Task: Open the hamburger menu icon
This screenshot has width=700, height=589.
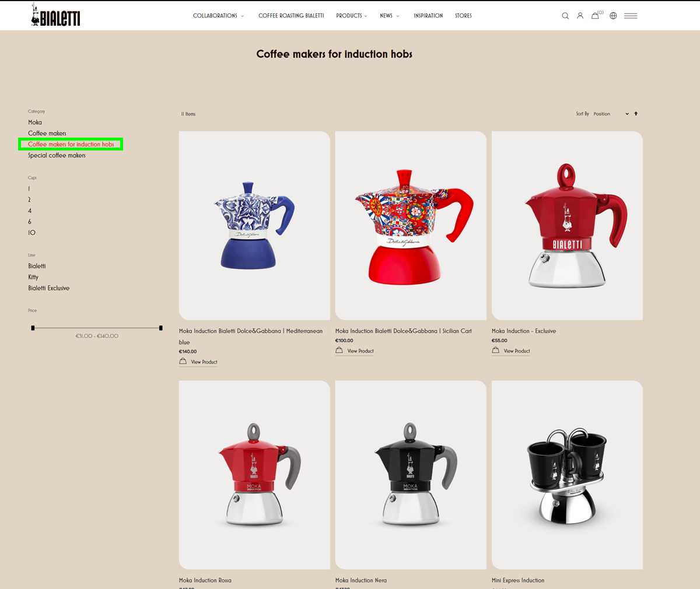Action: tap(631, 16)
